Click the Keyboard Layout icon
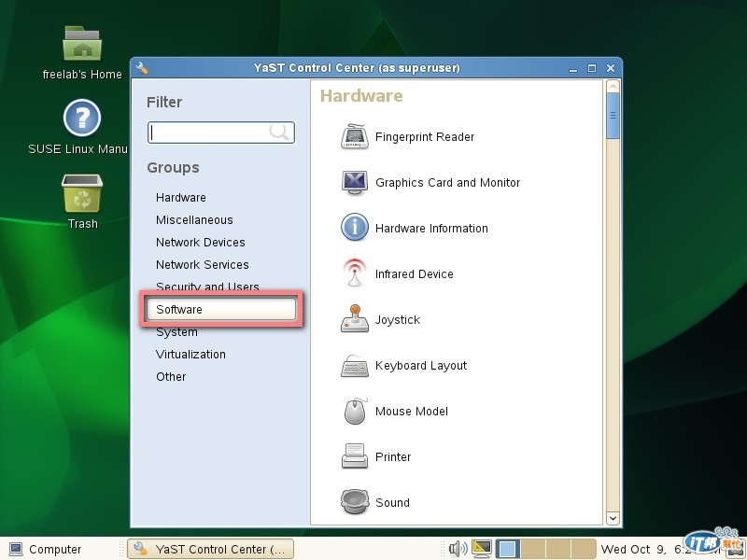747x560 pixels. pos(355,366)
